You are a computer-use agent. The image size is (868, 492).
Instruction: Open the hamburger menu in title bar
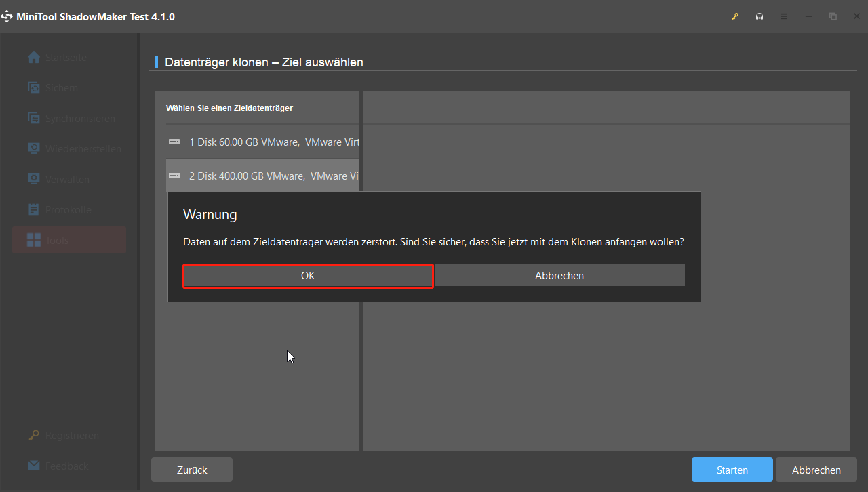[x=784, y=16]
